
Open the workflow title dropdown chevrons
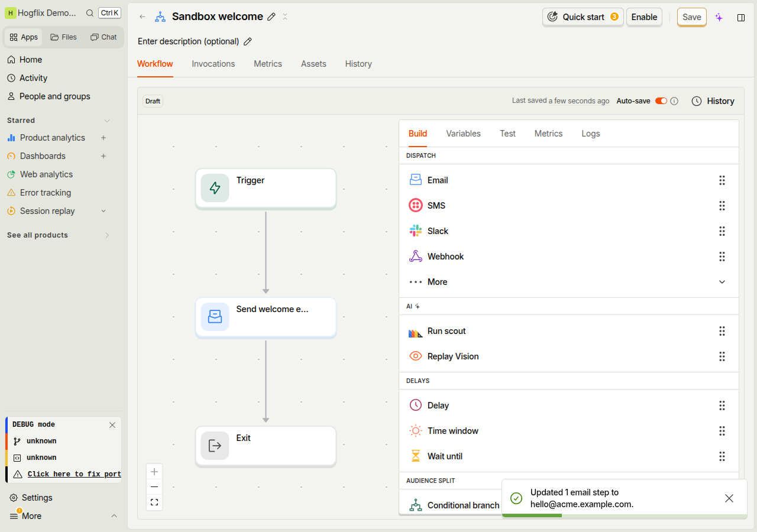coord(285,17)
